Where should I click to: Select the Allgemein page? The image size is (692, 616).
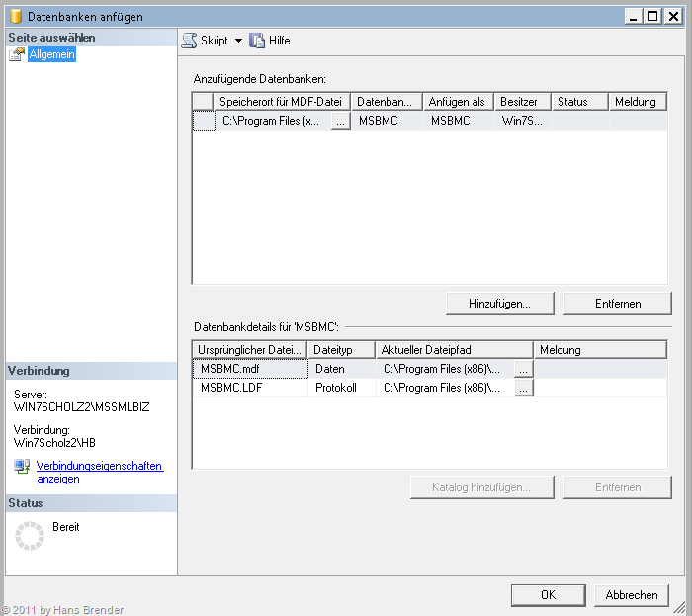click(51, 55)
